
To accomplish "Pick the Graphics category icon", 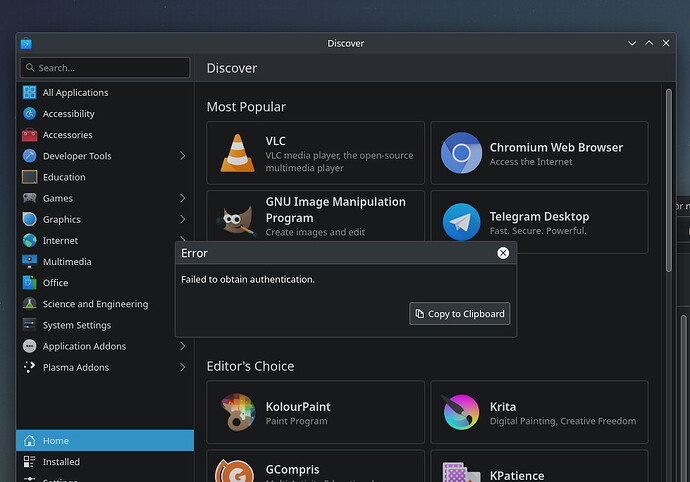I will pyautogui.click(x=29, y=219).
